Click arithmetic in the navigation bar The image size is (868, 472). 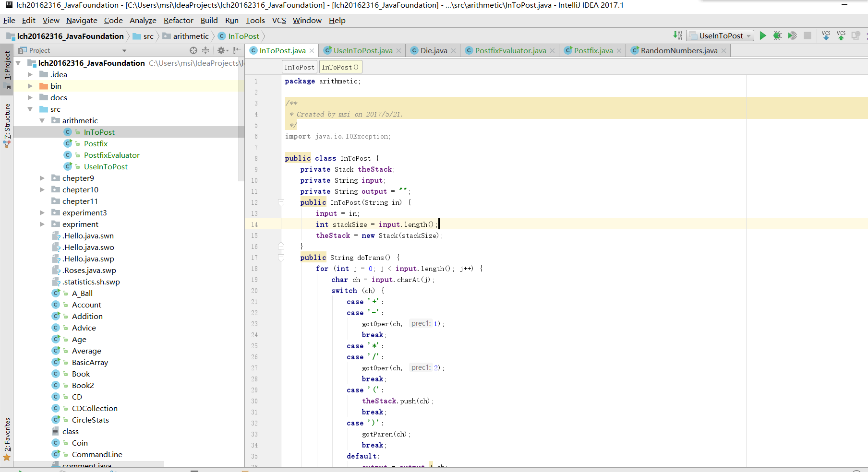coord(186,36)
